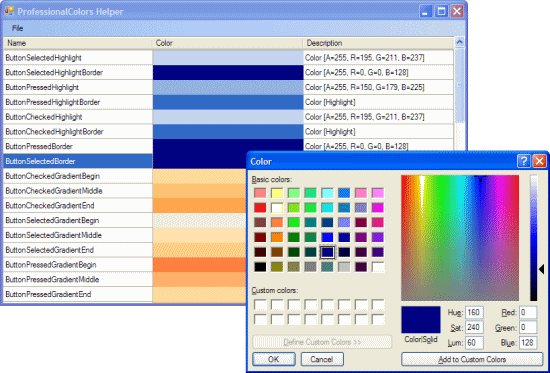Pick the pure red basic color swatch
The height and width of the screenshot is (373, 550).
coord(260,208)
